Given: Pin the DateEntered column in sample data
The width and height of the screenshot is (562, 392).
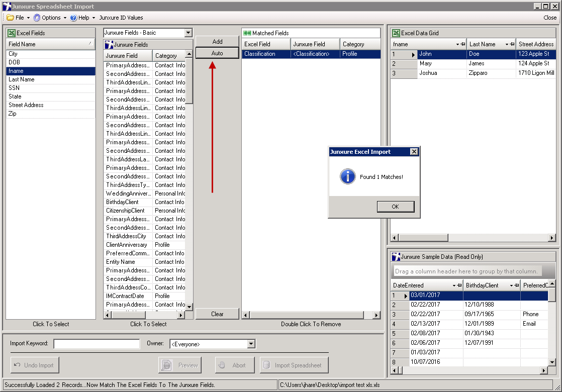Looking at the screenshot, I should tap(459, 285).
